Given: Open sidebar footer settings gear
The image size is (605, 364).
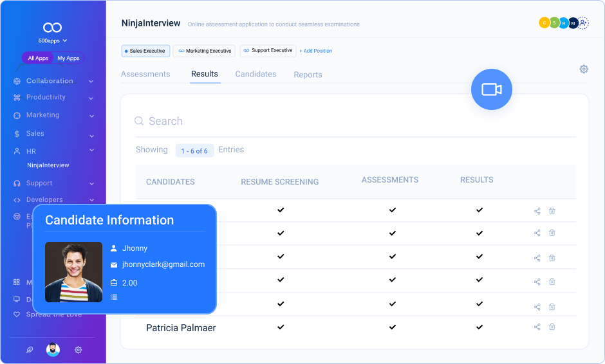Looking at the screenshot, I should click(78, 350).
